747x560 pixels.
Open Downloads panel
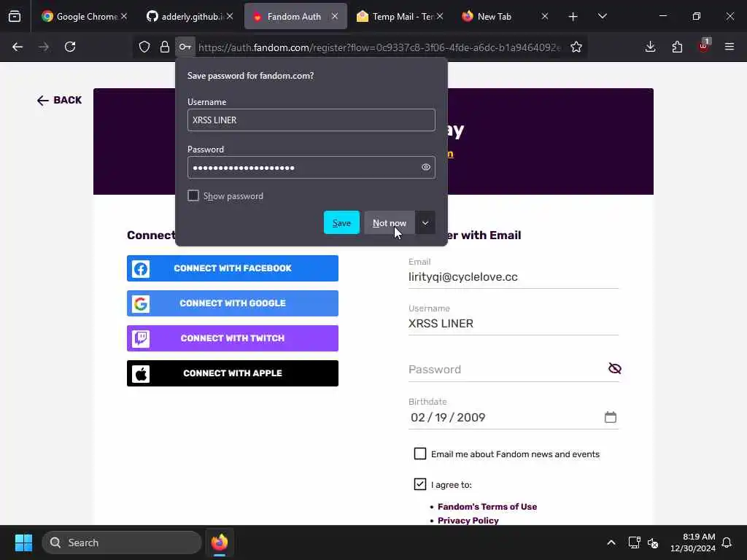point(650,47)
